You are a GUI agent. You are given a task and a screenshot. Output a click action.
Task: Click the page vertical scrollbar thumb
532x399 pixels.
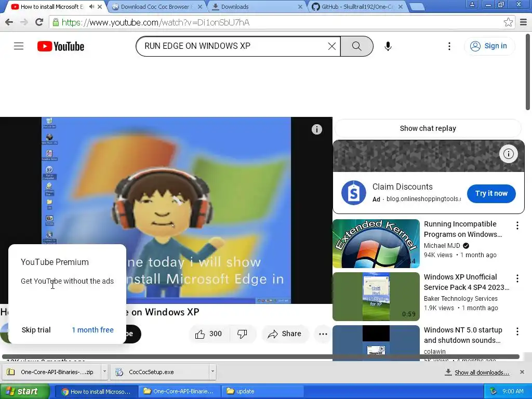(x=528, y=72)
